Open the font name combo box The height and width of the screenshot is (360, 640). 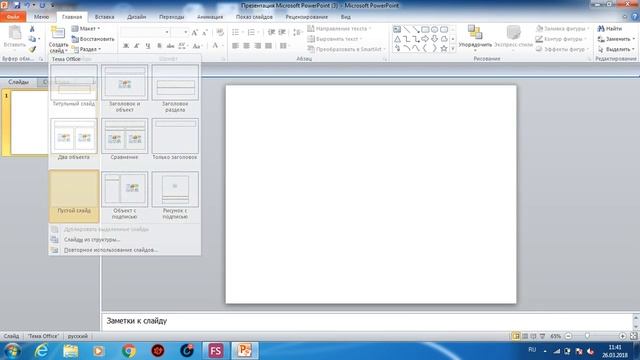(x=145, y=32)
